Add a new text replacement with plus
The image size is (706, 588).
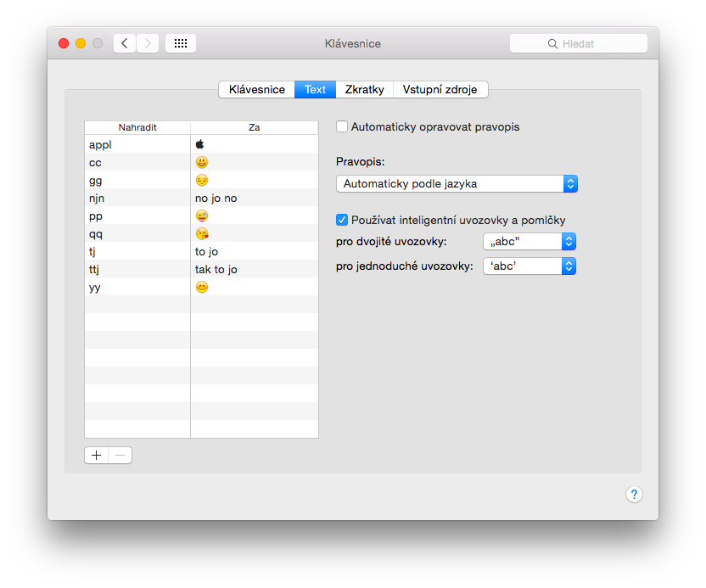(97, 456)
